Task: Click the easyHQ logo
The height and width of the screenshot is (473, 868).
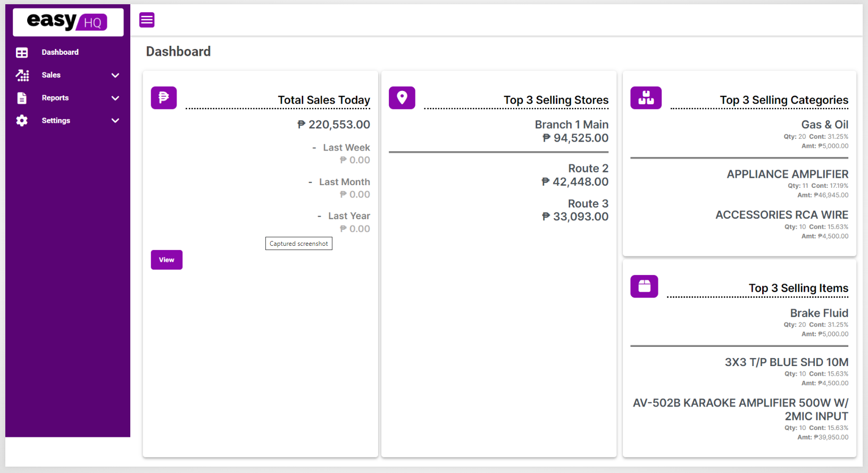Action: (68, 22)
